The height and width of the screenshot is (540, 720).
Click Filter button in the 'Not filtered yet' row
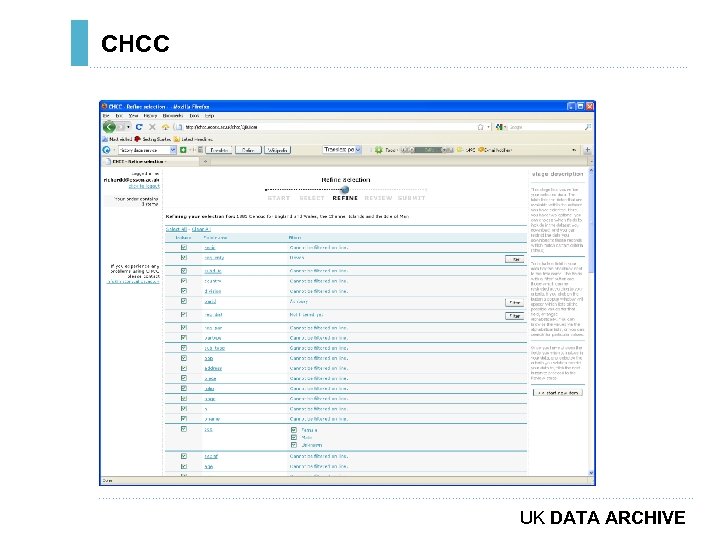pyautogui.click(x=514, y=316)
